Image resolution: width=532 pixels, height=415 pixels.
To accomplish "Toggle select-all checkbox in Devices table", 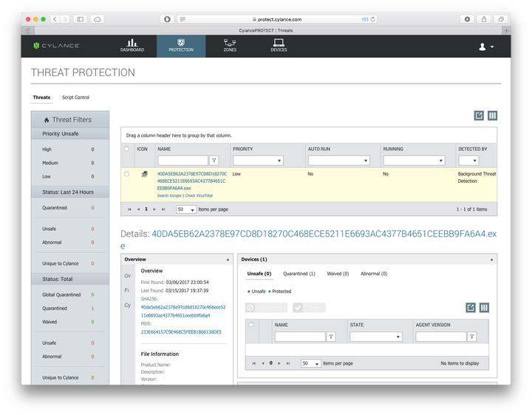I will (x=251, y=325).
